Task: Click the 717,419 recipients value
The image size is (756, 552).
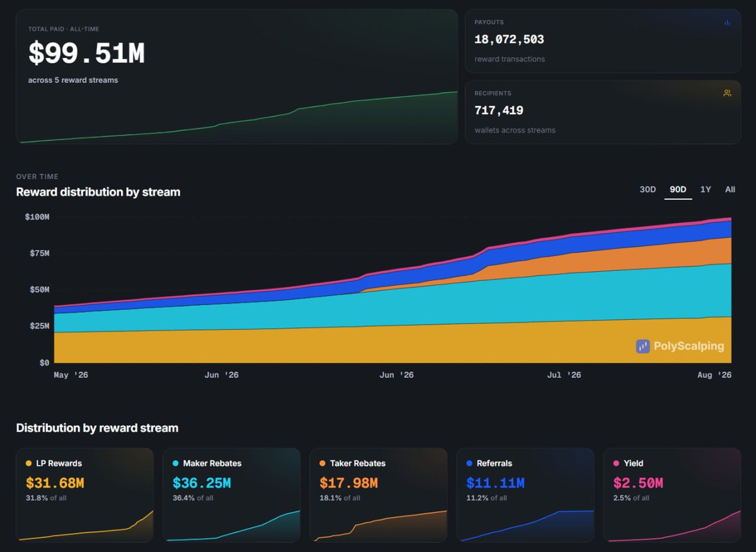Action: [x=499, y=110]
